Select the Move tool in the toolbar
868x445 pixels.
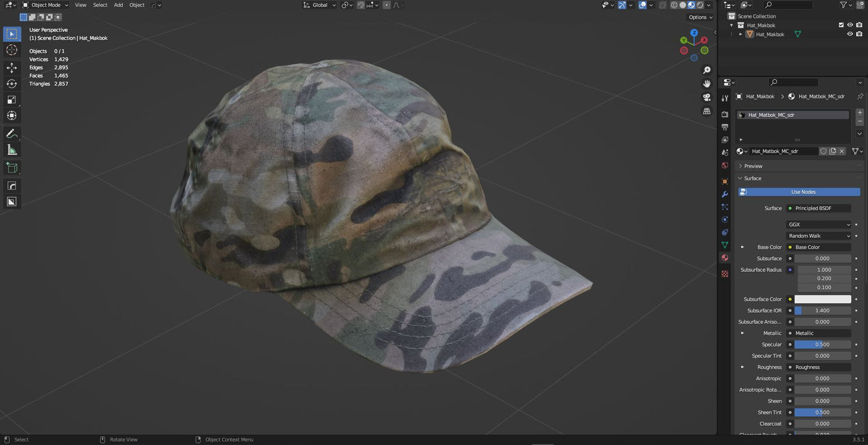tap(11, 67)
